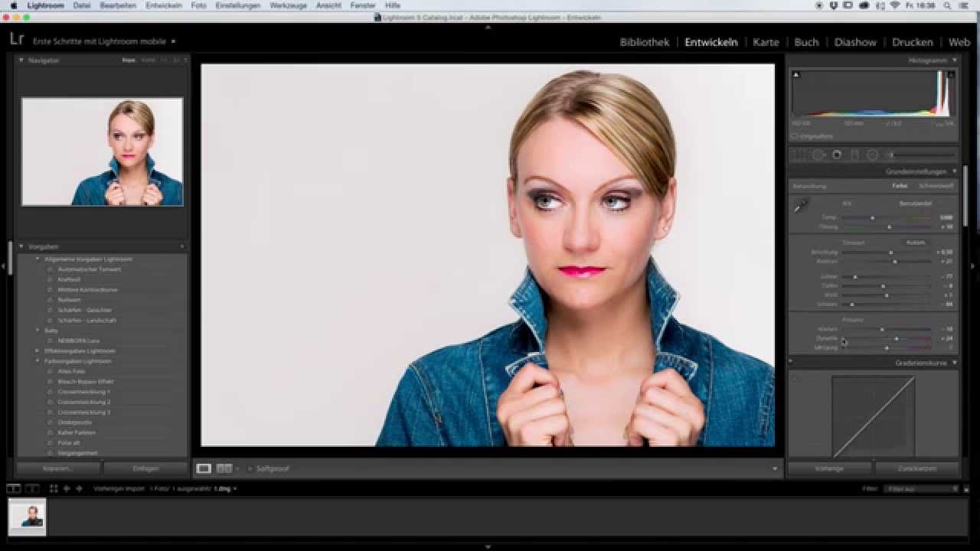Adjust Dynamik slider

point(896,337)
